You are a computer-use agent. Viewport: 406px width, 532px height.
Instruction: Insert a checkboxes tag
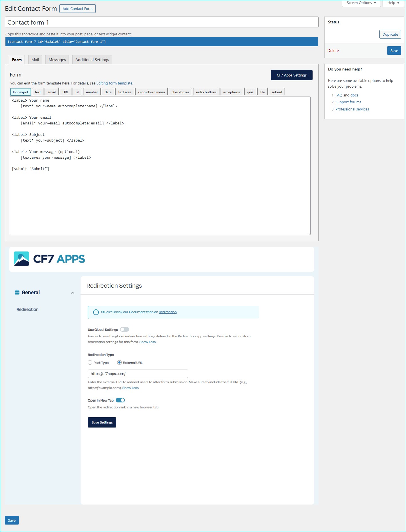click(180, 92)
